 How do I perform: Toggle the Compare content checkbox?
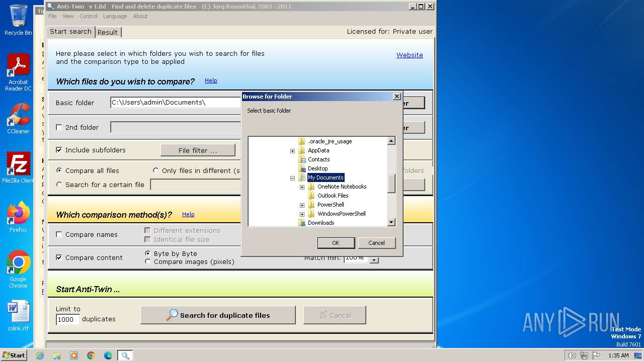(59, 257)
